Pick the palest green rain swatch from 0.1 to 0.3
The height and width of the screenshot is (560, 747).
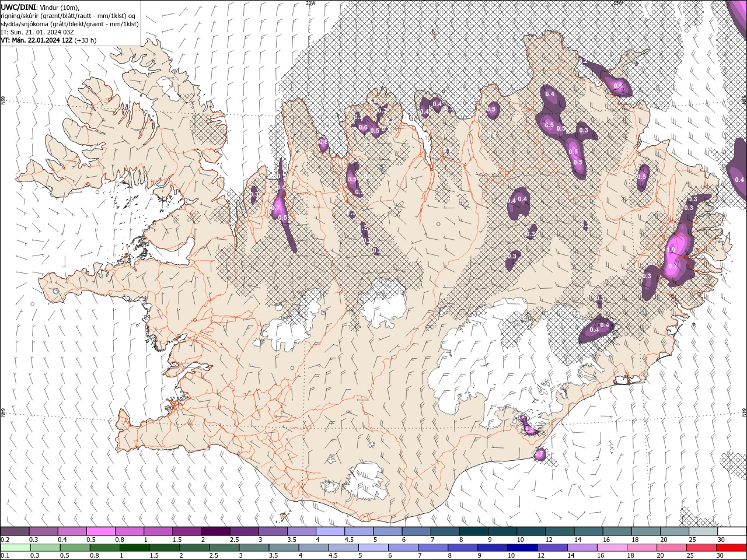(x=15, y=547)
